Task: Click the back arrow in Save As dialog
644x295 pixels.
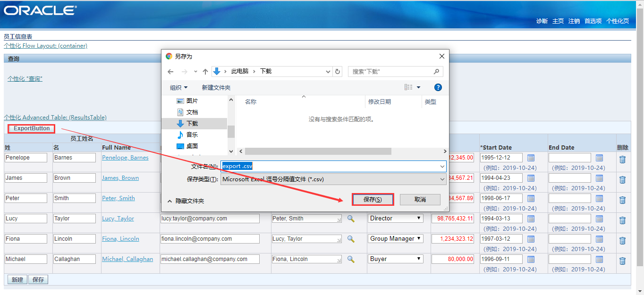Action: pos(170,72)
